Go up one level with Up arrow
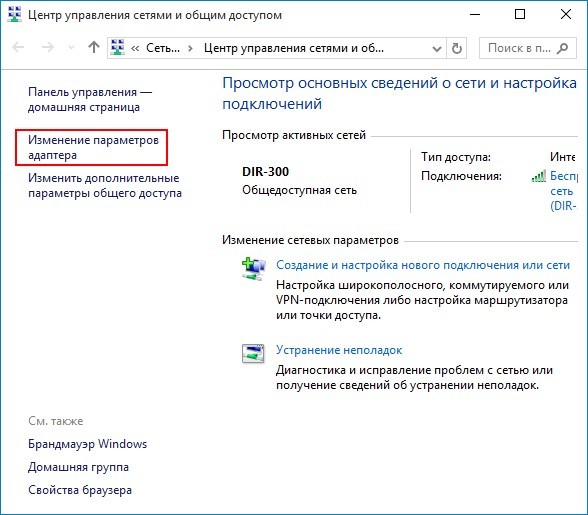588x515 pixels. [x=94, y=47]
